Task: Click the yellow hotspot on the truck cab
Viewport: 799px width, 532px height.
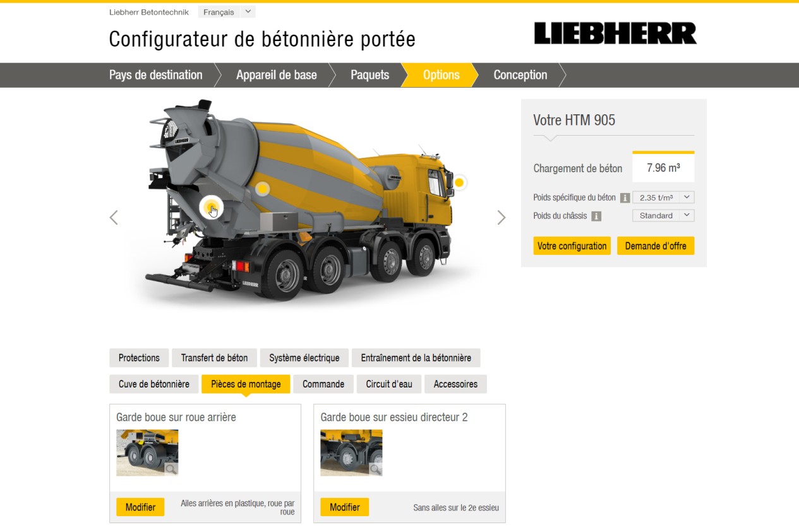Action: coord(459,182)
